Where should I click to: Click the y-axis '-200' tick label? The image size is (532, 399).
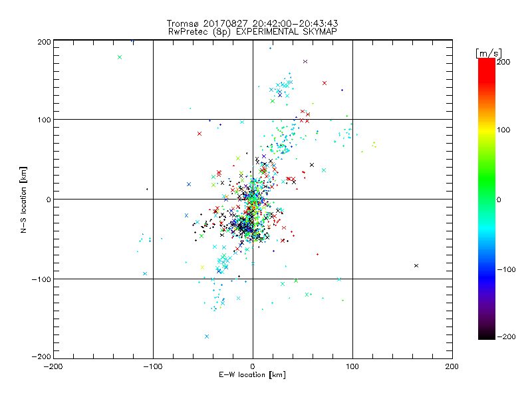(x=41, y=356)
